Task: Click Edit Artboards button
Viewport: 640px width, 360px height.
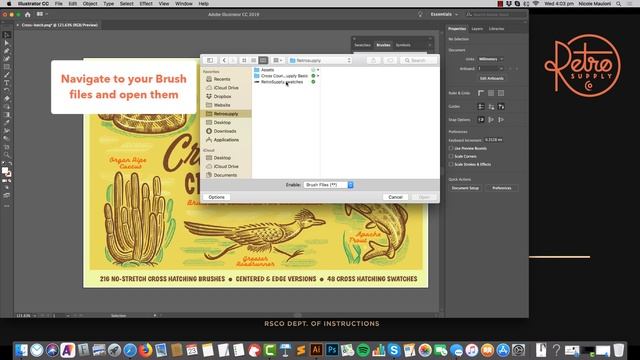Action: pyautogui.click(x=491, y=78)
